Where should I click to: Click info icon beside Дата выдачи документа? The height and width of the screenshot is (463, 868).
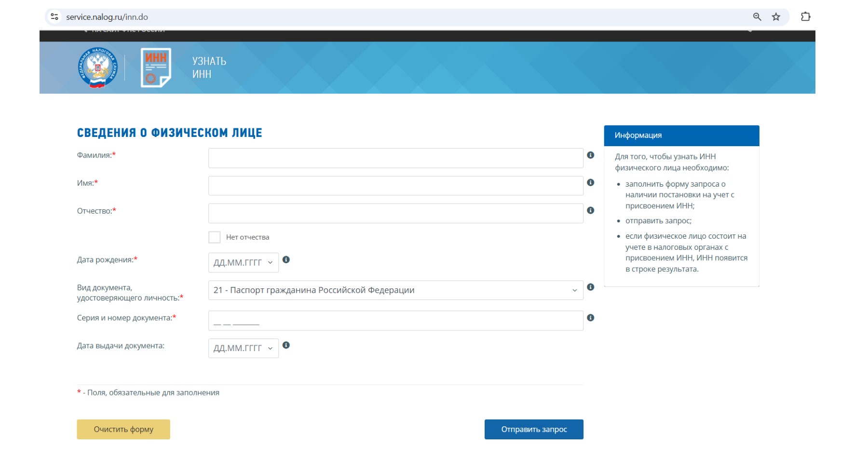286,345
